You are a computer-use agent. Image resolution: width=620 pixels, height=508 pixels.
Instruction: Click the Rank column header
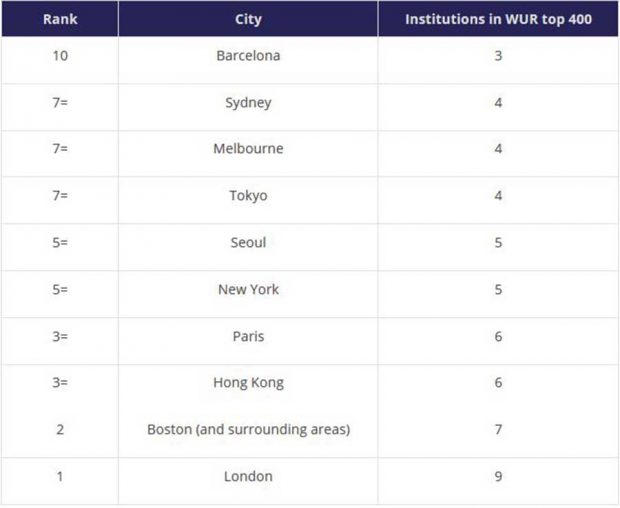click(60, 19)
